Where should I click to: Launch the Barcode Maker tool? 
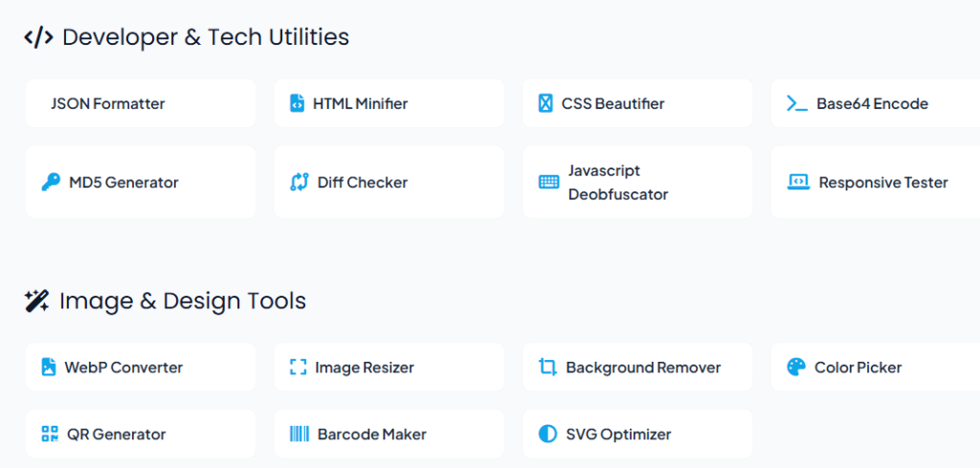coord(372,434)
